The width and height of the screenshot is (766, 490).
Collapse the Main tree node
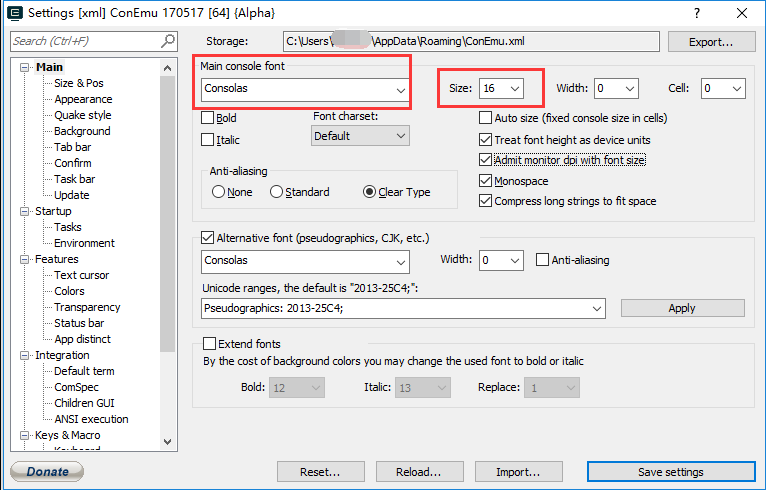coord(26,67)
